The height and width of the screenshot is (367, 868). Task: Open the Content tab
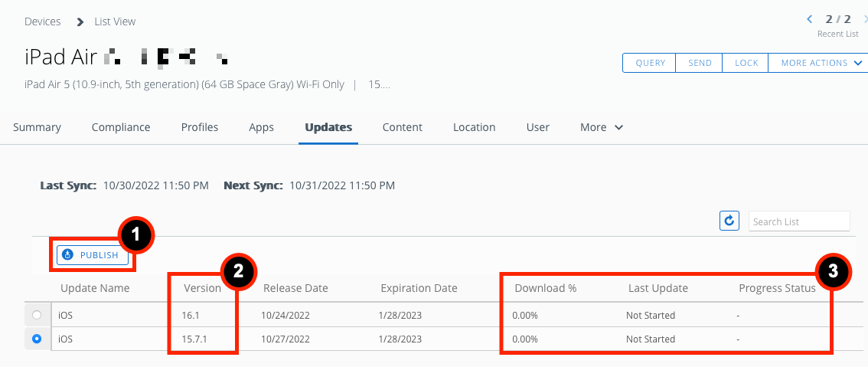pos(403,127)
